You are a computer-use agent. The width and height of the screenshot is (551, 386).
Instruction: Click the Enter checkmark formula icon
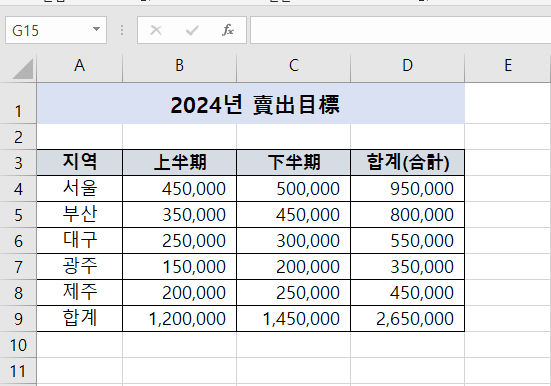coord(192,30)
